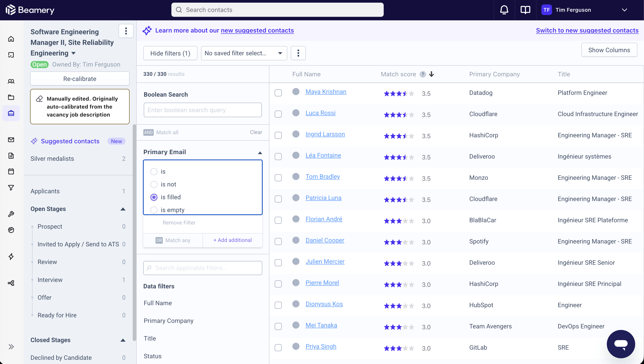Click the Search contacts field
The height and width of the screenshot is (364, 644).
click(x=277, y=10)
